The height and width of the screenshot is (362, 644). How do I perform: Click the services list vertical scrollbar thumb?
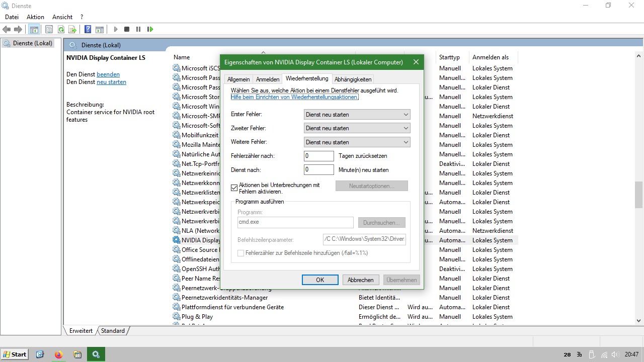[x=639, y=194]
